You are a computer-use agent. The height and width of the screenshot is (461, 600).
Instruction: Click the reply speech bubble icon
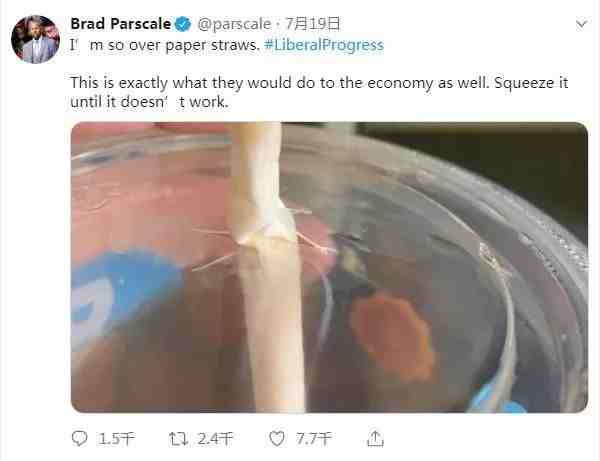click(80, 438)
